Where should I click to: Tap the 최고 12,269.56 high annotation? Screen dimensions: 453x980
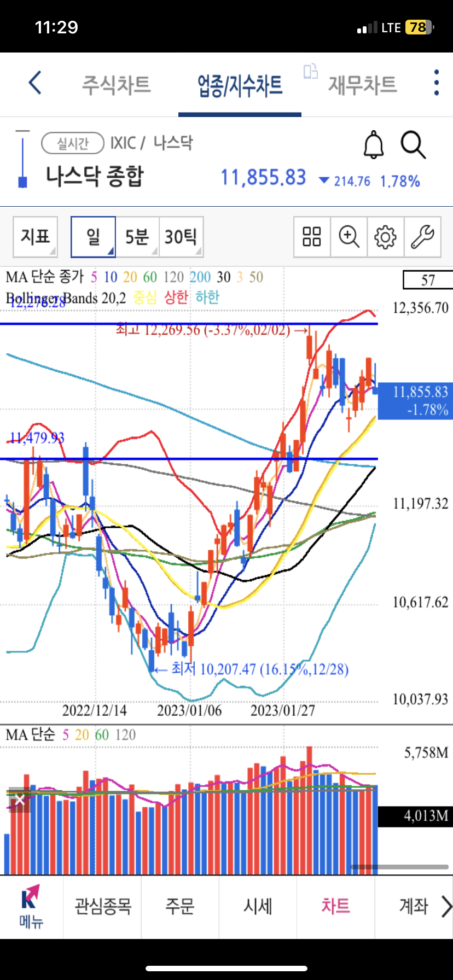click(x=212, y=330)
